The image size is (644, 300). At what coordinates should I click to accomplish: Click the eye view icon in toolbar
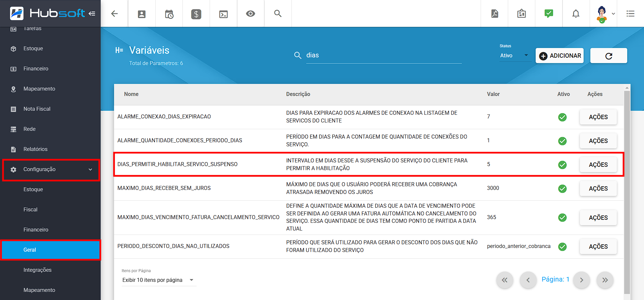click(x=251, y=14)
